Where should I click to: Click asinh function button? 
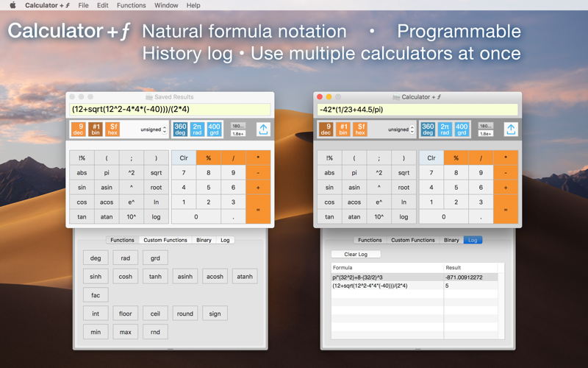coord(185,277)
